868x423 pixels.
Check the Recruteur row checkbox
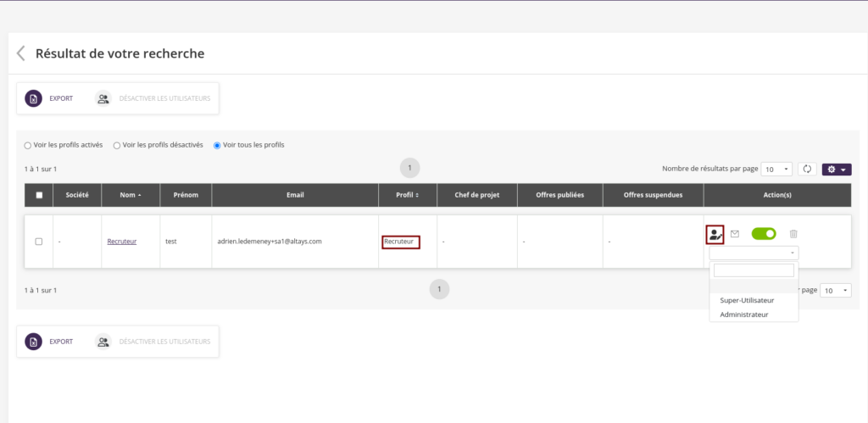tap(39, 242)
